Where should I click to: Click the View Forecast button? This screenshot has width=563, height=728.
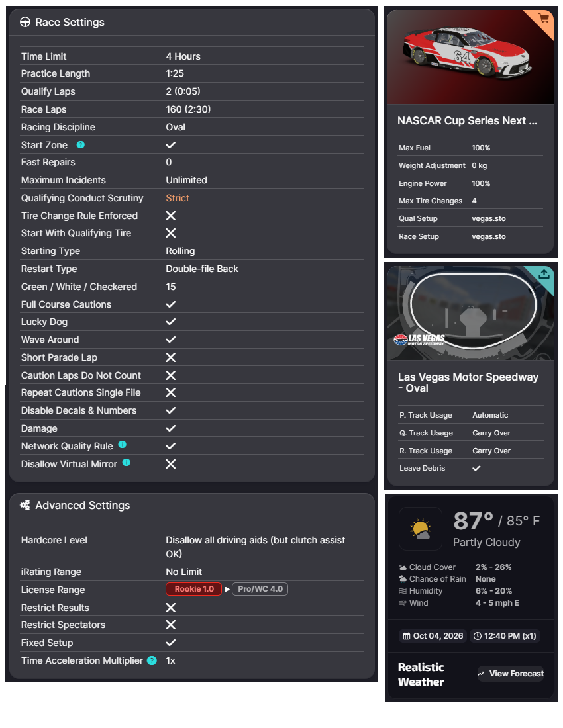pyautogui.click(x=511, y=674)
